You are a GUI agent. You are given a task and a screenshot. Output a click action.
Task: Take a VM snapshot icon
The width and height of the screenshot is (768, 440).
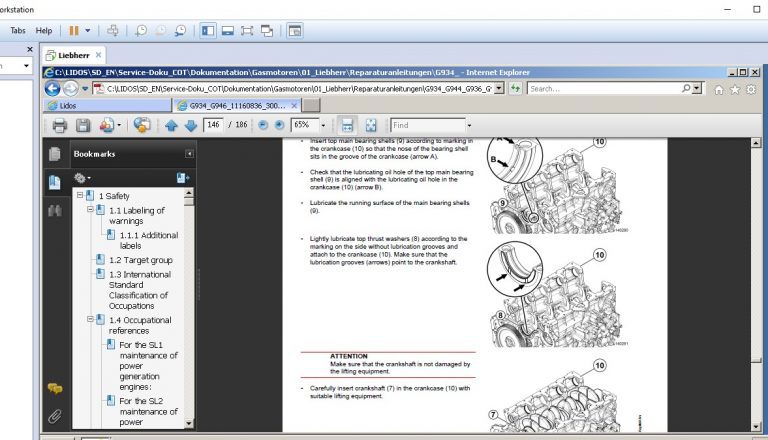coord(141,30)
